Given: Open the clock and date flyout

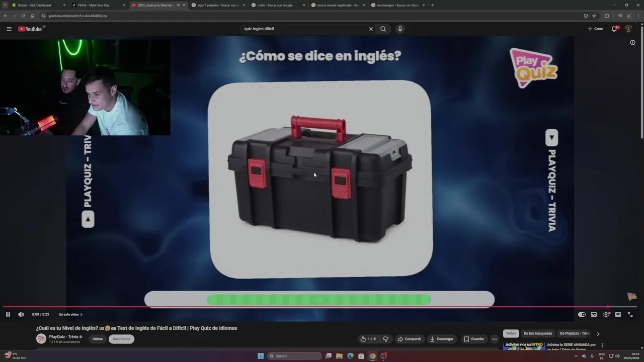Looking at the screenshot, I should click(632, 356).
